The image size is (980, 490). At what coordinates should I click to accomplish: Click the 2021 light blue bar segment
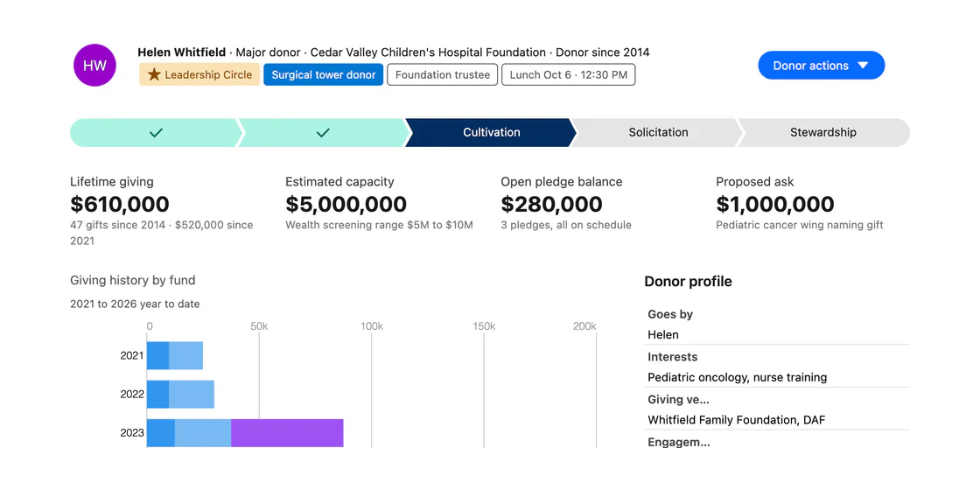[186, 355]
